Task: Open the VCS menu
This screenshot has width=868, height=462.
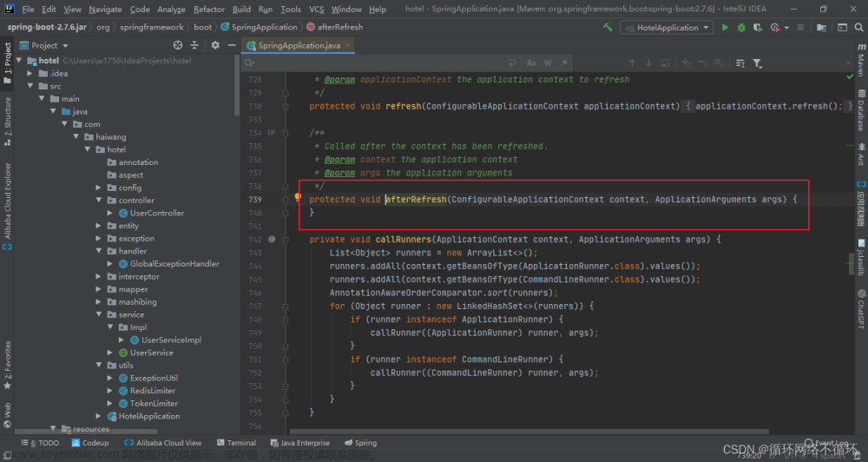Action: [317, 9]
